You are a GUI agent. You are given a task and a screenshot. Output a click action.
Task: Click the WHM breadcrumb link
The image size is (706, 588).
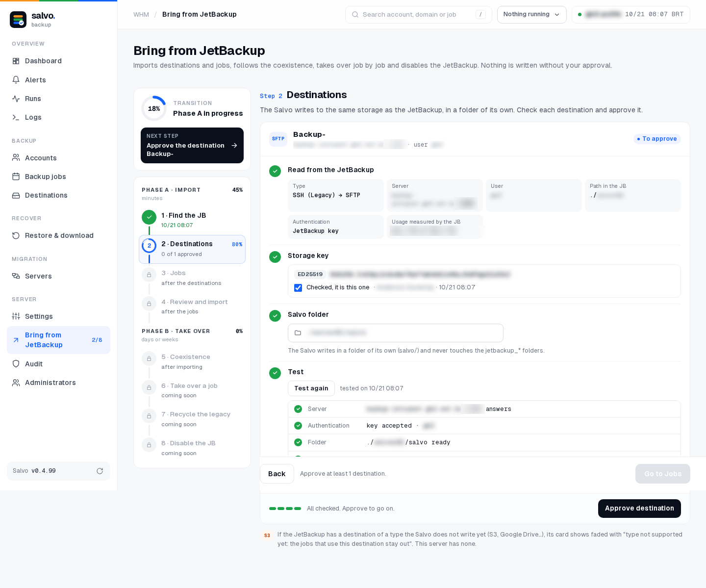141,15
